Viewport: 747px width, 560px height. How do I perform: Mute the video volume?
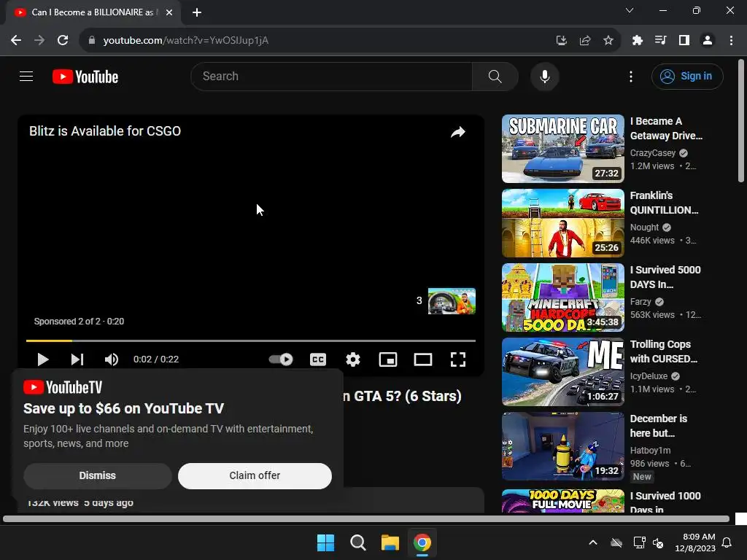(x=112, y=359)
